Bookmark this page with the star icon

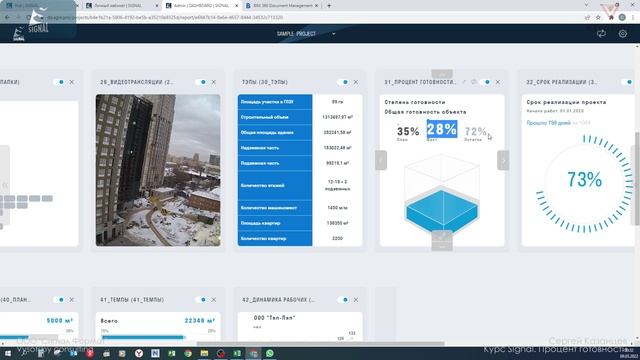point(598,18)
